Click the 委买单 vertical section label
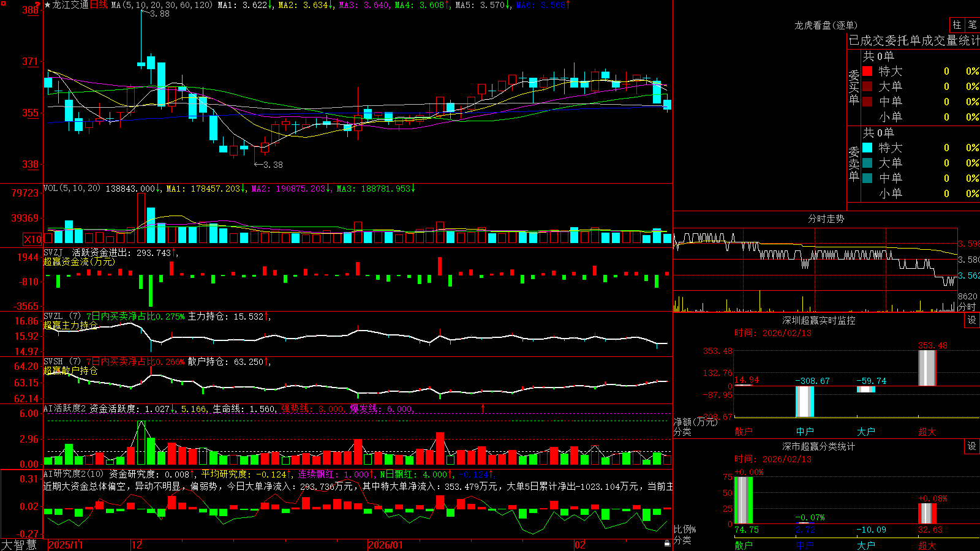 coord(854,87)
